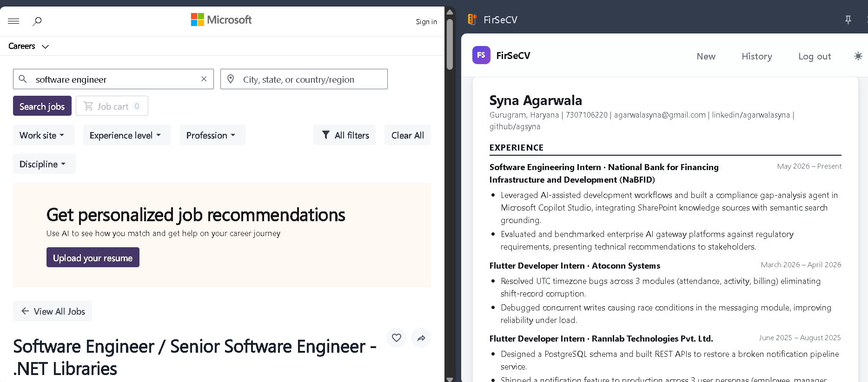Click in the job keyword search field
The image size is (868, 382).
(113, 79)
